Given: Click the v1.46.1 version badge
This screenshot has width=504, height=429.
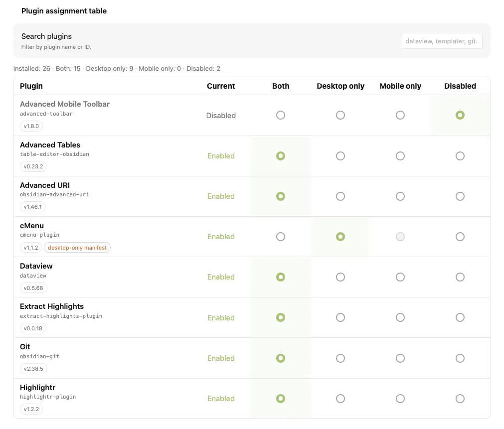Looking at the screenshot, I should 33,207.
